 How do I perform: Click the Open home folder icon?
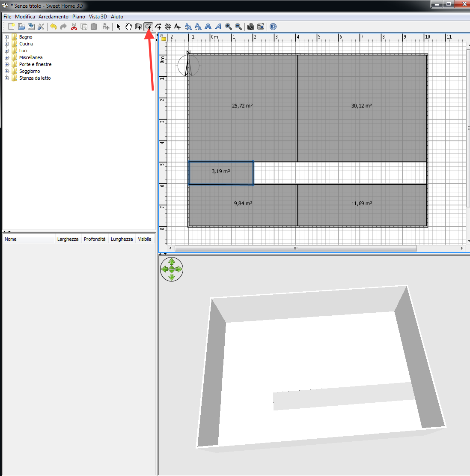(x=21, y=27)
